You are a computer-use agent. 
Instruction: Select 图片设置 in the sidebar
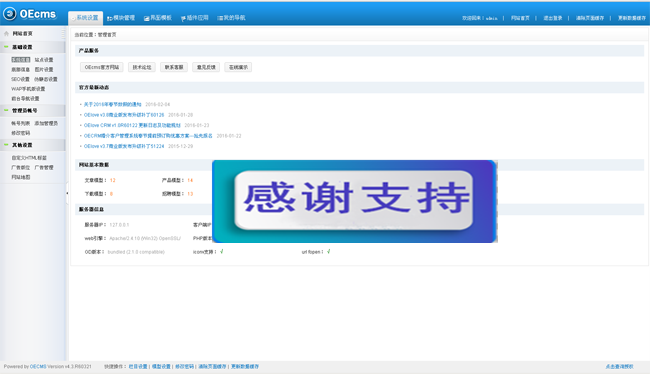(x=44, y=70)
